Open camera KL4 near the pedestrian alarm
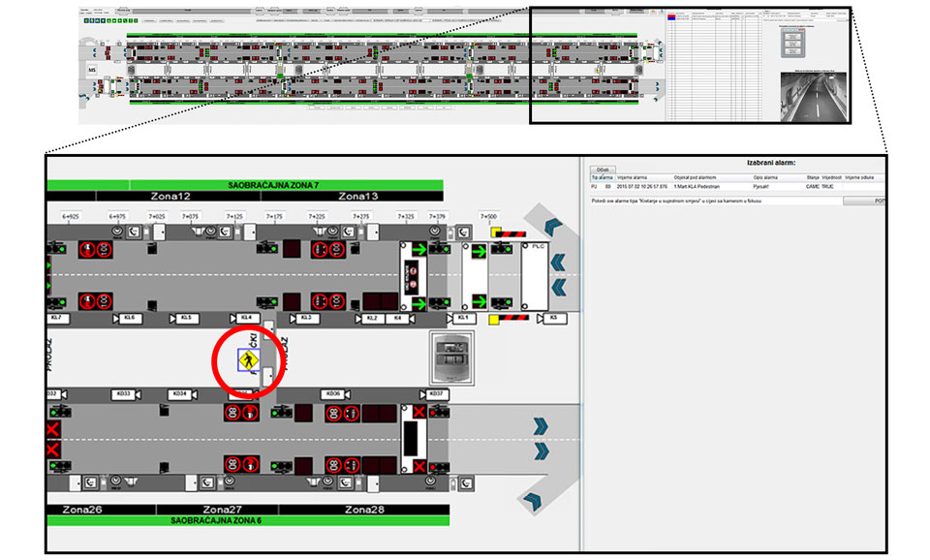 tap(245, 319)
